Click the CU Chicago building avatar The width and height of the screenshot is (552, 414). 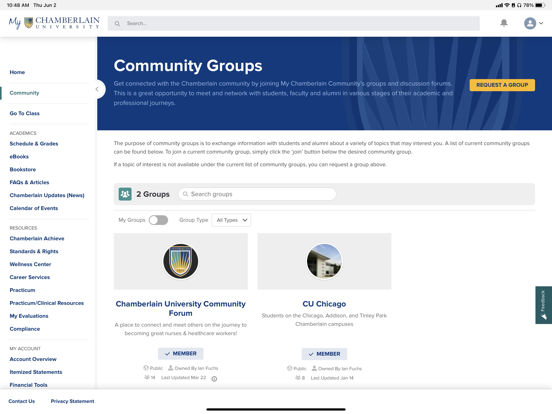(x=324, y=261)
